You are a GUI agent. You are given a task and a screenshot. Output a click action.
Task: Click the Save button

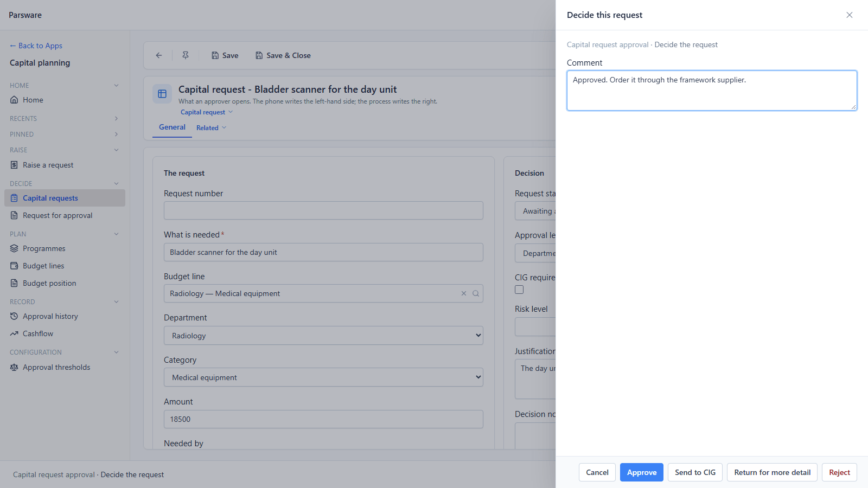pos(225,55)
